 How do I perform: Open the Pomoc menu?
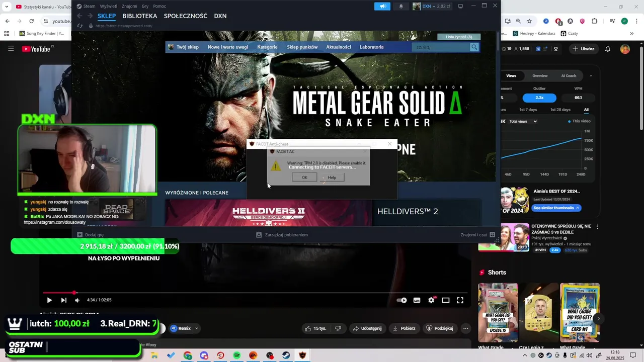tap(159, 6)
